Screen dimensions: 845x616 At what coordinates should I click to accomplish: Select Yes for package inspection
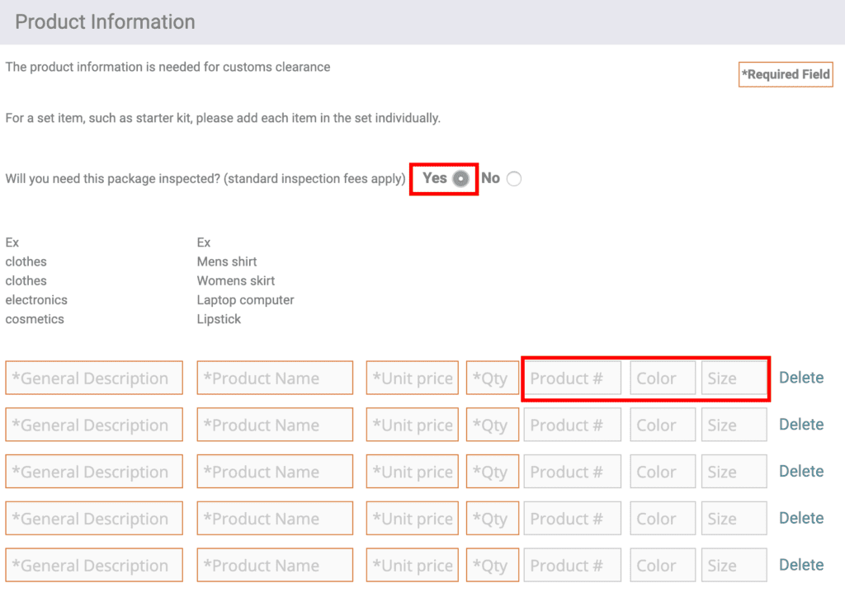pos(460,179)
